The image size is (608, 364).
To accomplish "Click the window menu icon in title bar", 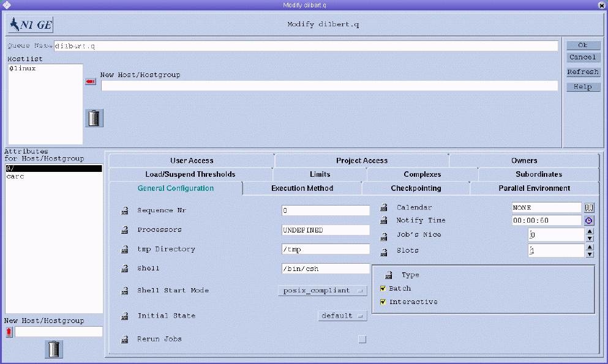I will click(7, 5).
